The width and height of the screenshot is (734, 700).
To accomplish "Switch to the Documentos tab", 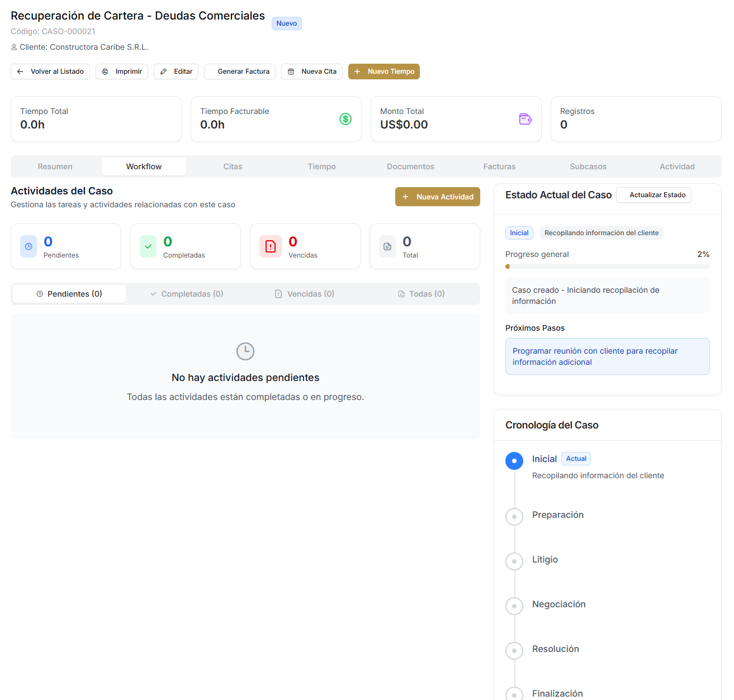I will 410,166.
